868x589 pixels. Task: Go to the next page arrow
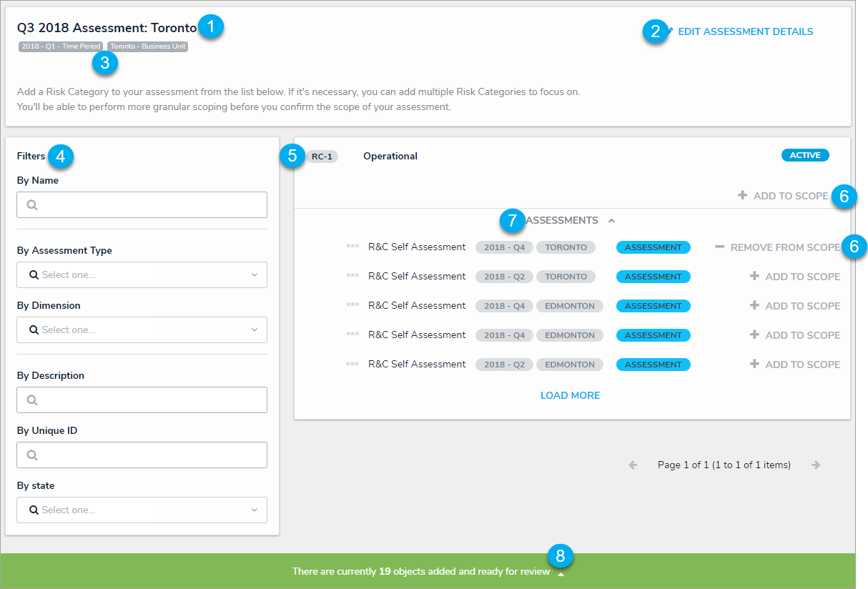coord(816,465)
